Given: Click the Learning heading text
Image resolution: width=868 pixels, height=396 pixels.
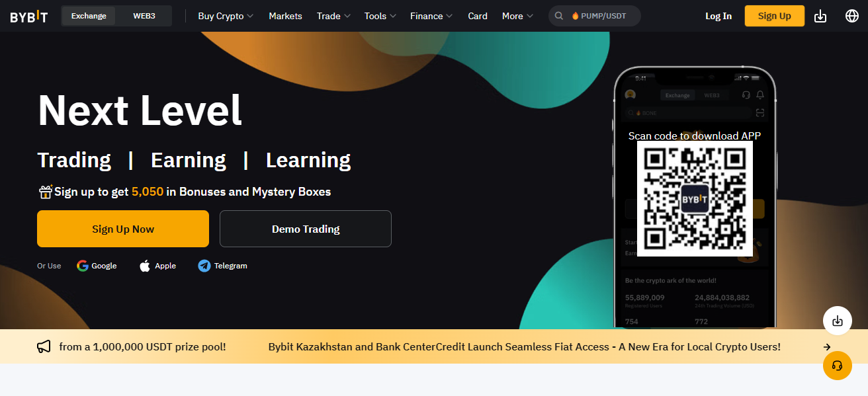Looking at the screenshot, I should [x=308, y=160].
